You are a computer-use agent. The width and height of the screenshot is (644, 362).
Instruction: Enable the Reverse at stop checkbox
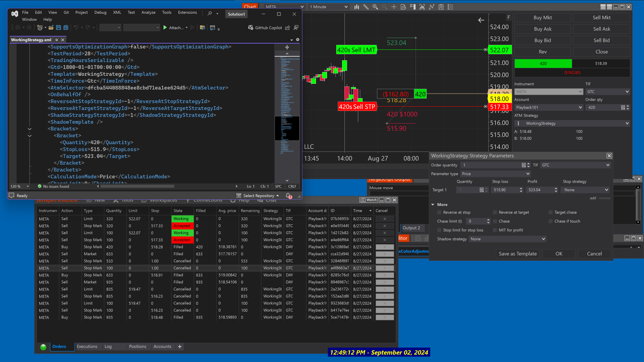(x=439, y=213)
